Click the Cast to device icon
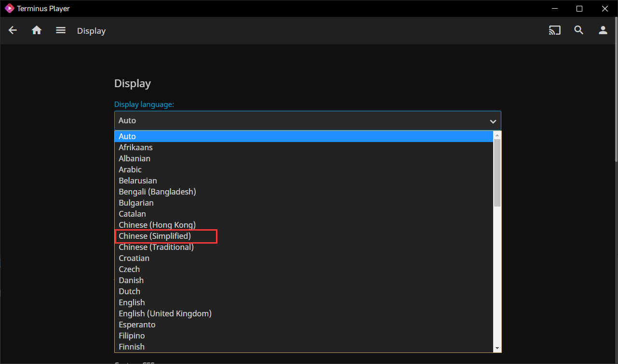Viewport: 618px width, 364px height. click(555, 30)
